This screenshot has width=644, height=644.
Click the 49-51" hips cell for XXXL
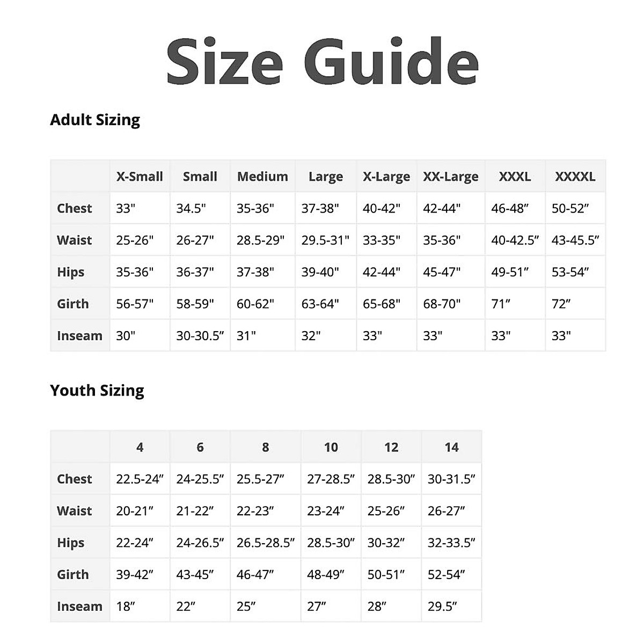[x=510, y=272]
